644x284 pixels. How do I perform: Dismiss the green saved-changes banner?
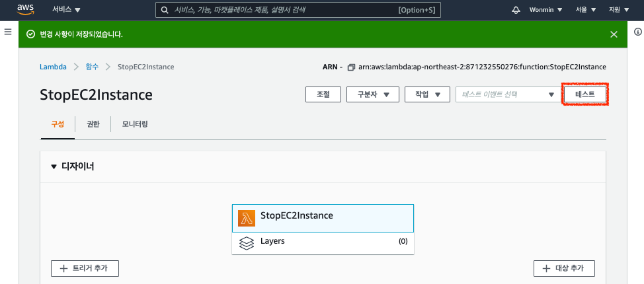click(614, 34)
